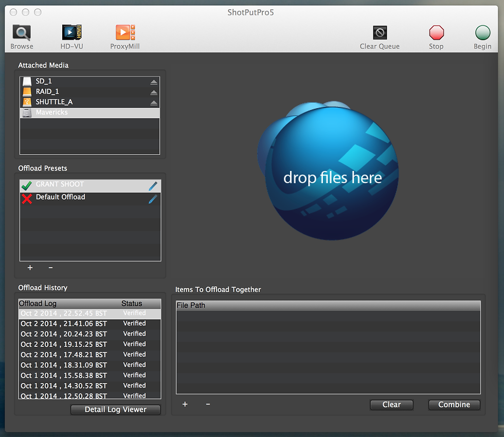This screenshot has width=504, height=437.
Task: Select log entry Oct 2 2014, 20.24.23 BST
Action: point(89,334)
